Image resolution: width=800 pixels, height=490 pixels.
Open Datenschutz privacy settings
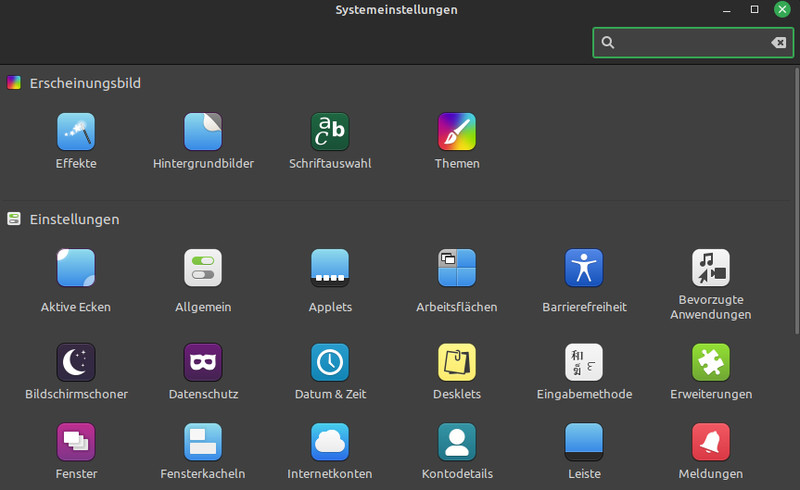203,362
